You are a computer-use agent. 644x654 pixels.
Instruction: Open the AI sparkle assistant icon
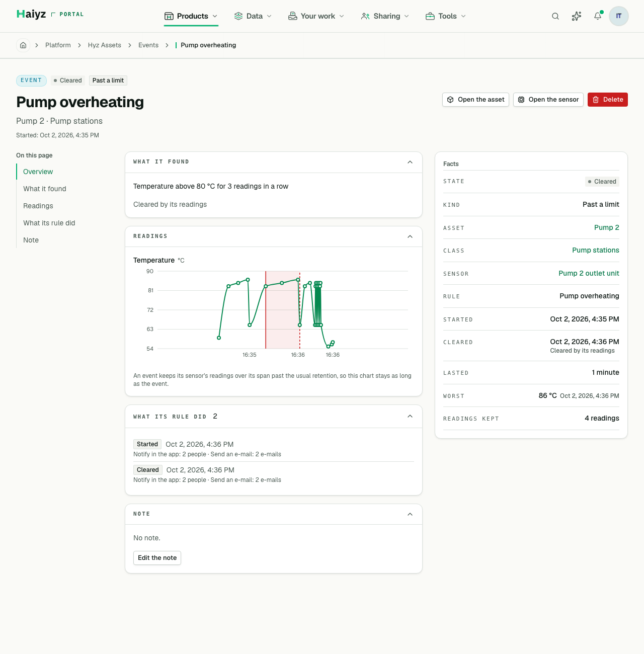coord(577,16)
